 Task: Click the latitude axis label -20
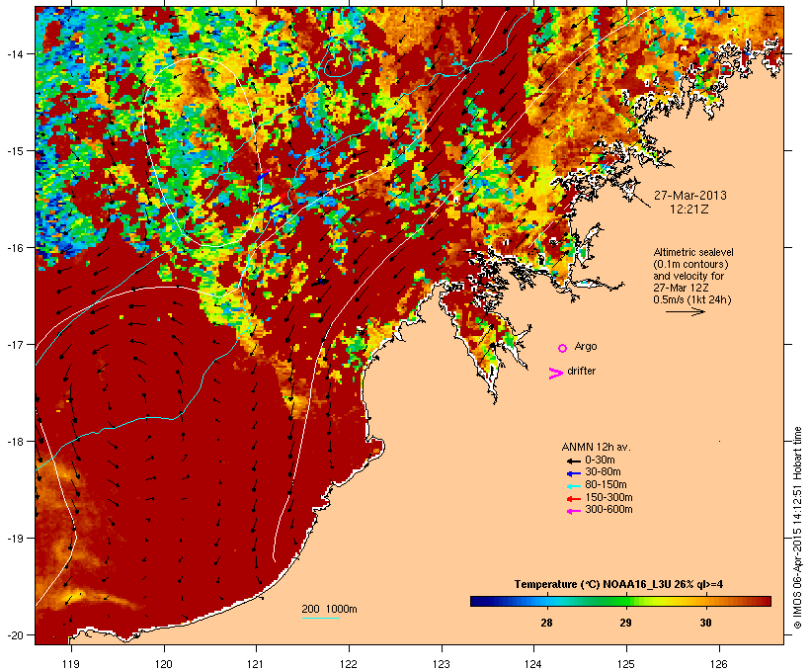click(x=14, y=634)
